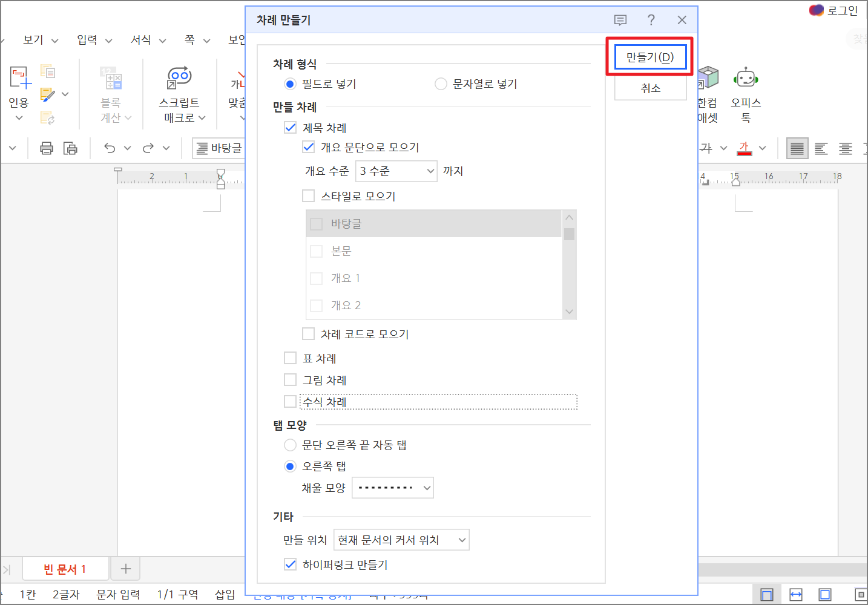Toggle 개요 문단으로 모으기 checkbox
868x605 pixels.
pos(309,147)
